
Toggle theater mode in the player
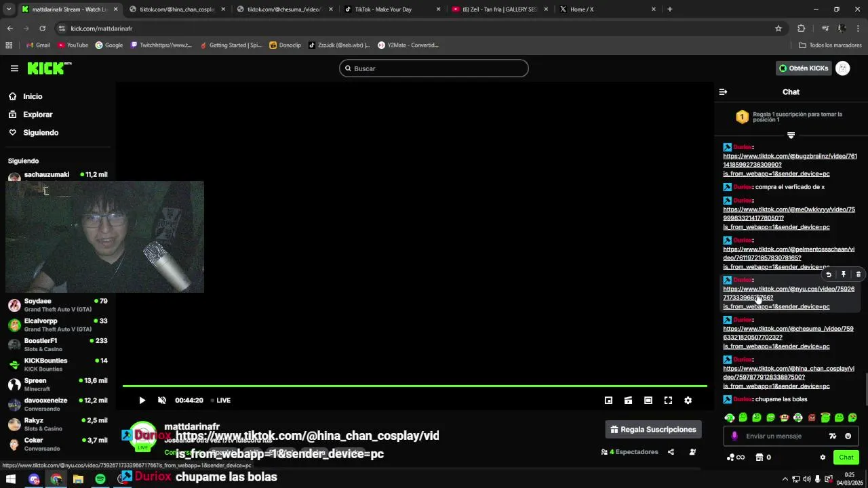pyautogui.click(x=648, y=401)
